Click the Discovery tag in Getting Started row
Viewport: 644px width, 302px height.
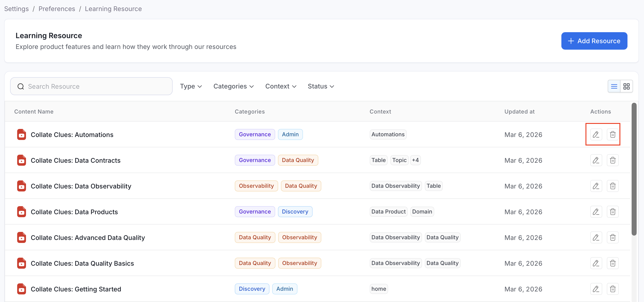click(252, 289)
